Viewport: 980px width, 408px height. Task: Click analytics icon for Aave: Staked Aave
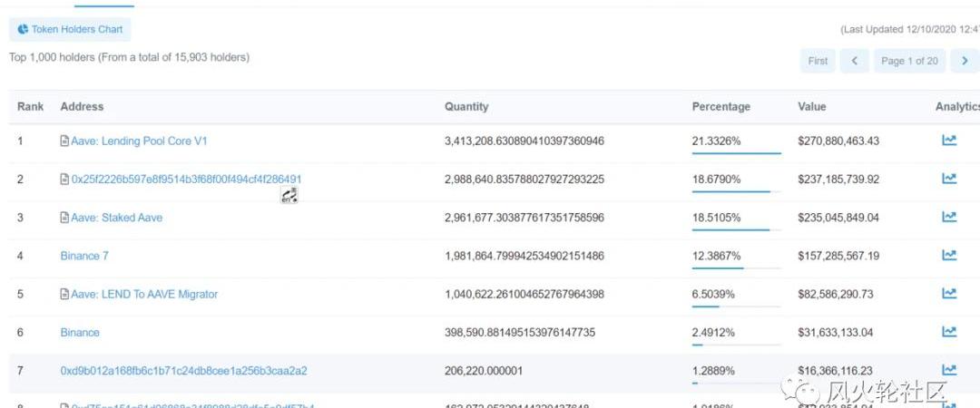pos(949,217)
